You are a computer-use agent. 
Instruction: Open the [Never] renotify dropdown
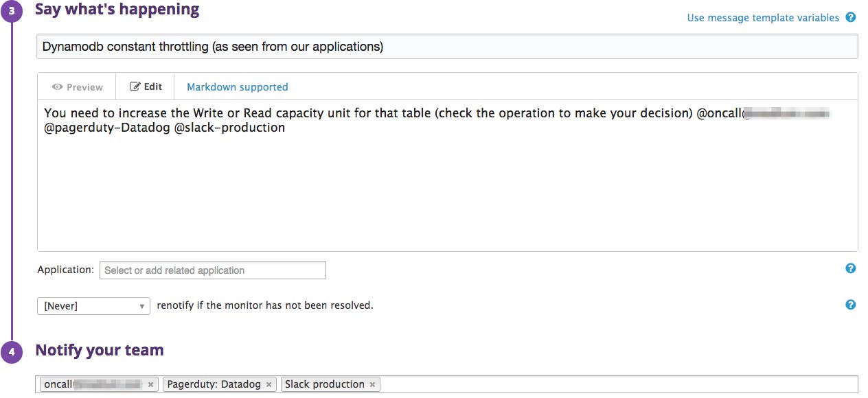pyautogui.click(x=93, y=305)
